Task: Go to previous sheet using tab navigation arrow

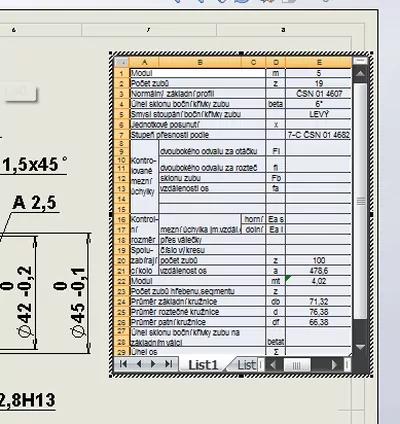Action: 139,364
